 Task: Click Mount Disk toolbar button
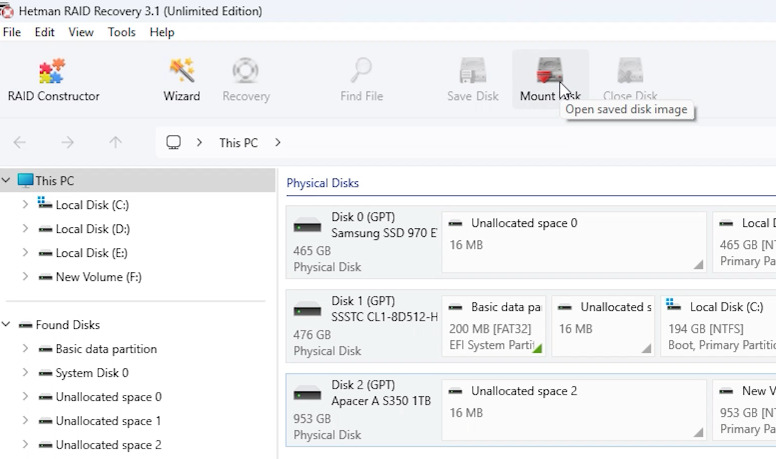[x=550, y=80]
